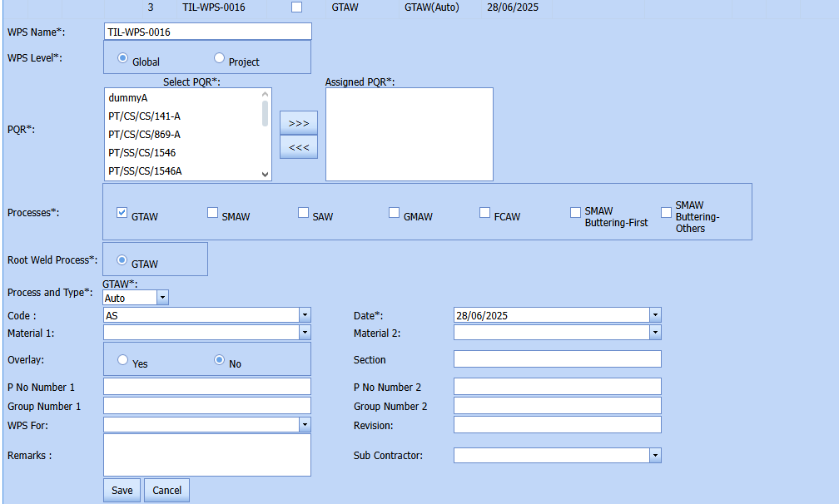This screenshot has height=504, width=839.
Task: Uncheck the GTAW process checkbox
Action: tap(122, 213)
